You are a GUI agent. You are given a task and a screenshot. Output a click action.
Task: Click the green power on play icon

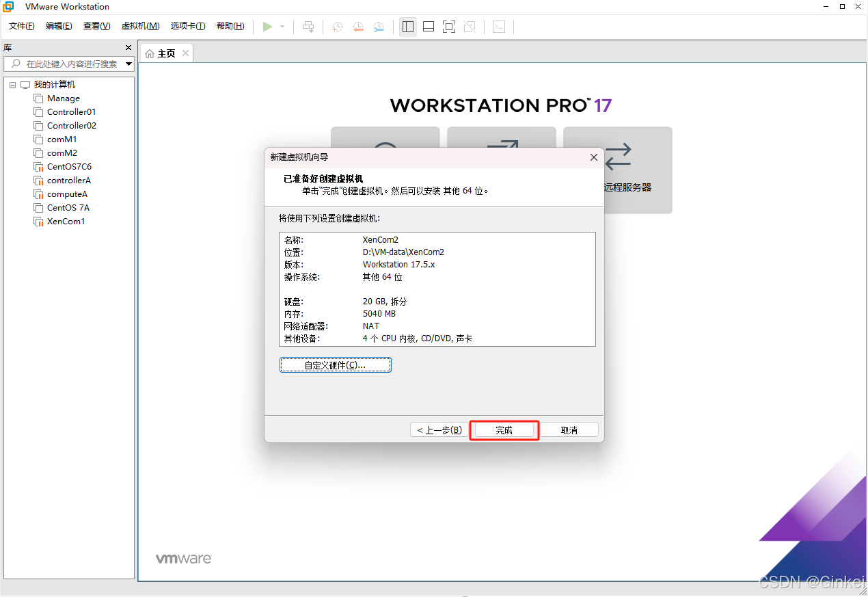(x=267, y=27)
